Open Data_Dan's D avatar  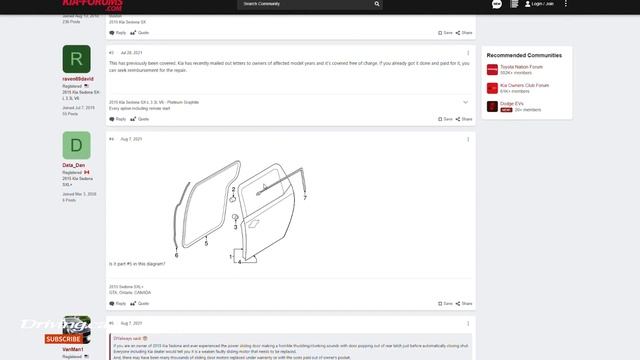tap(76, 145)
